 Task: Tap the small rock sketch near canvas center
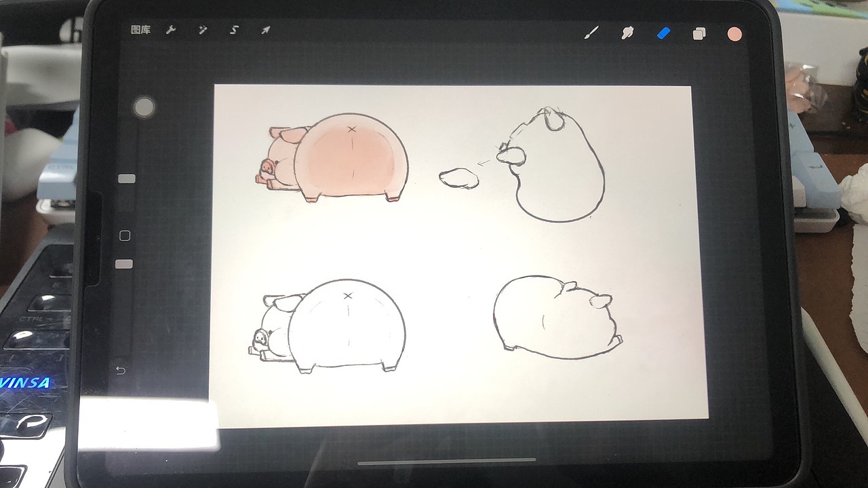tap(460, 180)
